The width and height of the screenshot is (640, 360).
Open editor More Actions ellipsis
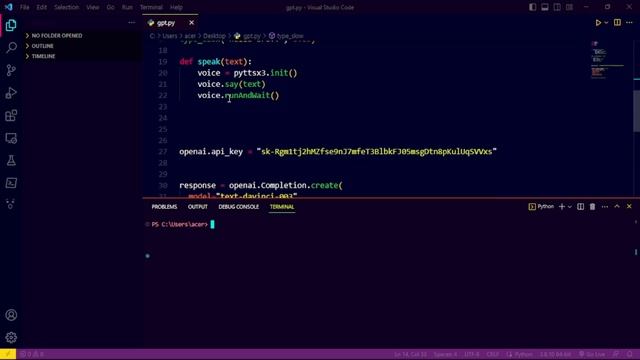629,23
